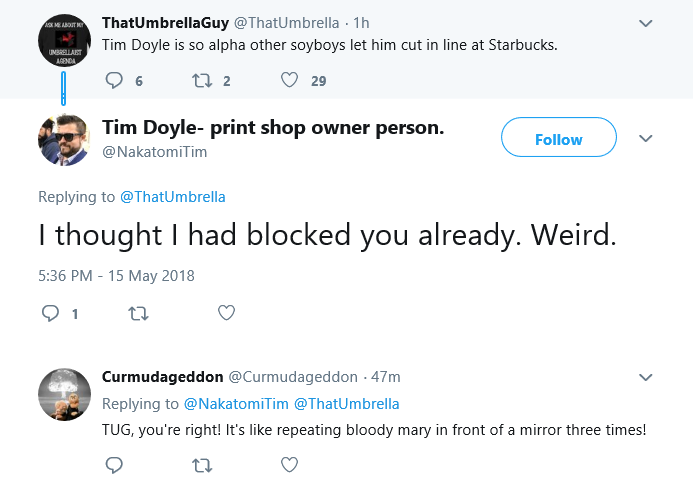Retweet ThatUmbrellaGuy's tweet
The image size is (693, 482).
click(202, 81)
